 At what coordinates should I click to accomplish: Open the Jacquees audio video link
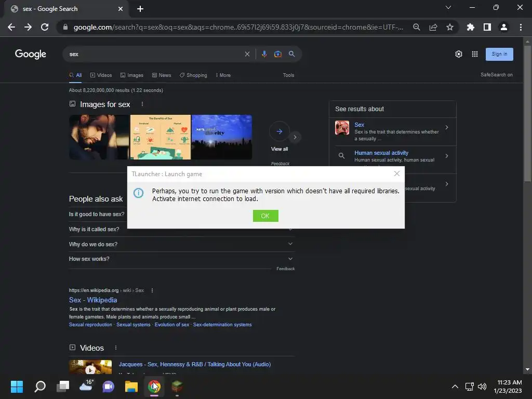(x=195, y=364)
